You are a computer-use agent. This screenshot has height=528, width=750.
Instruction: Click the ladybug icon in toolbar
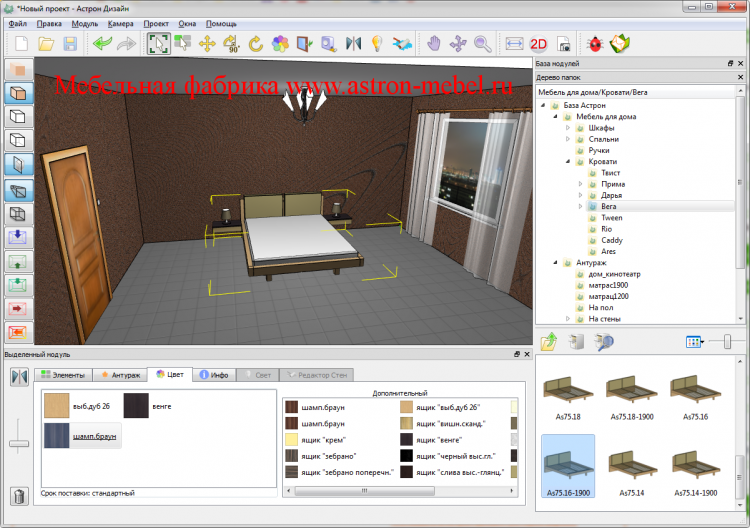[x=595, y=44]
